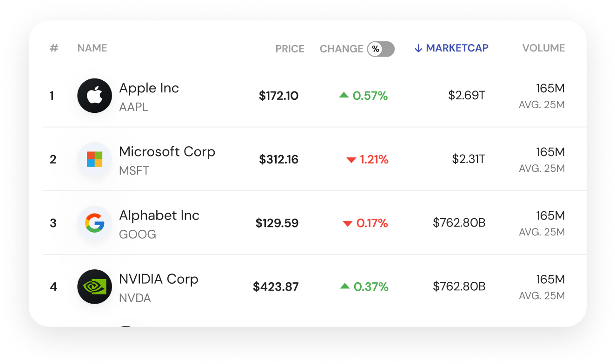
Task: Click the VOLUME column header
Action: tap(543, 48)
